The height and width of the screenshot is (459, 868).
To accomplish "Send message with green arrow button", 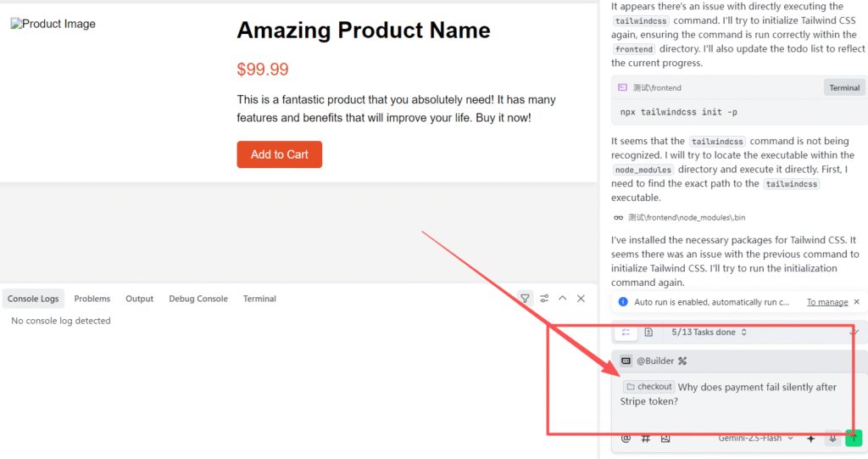I will click(x=854, y=438).
